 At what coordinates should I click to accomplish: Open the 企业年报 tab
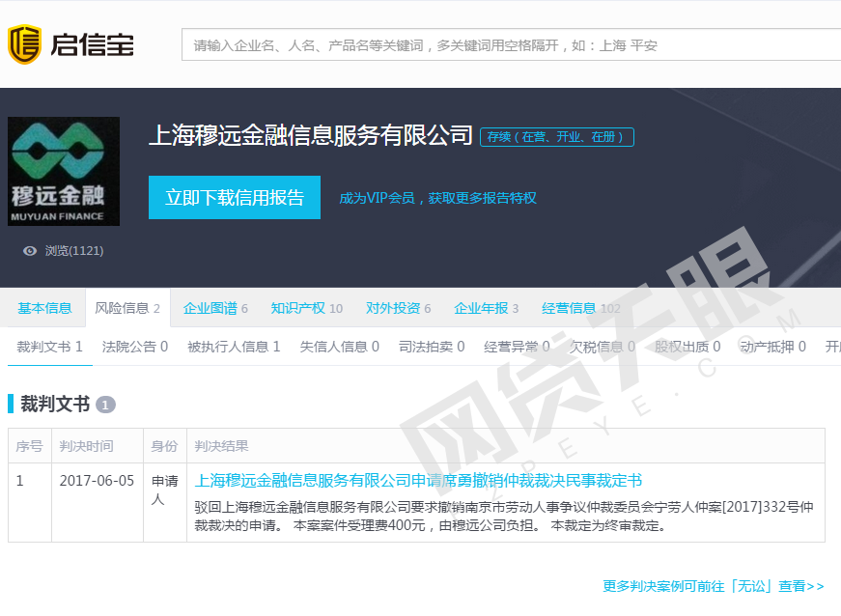click(486, 308)
